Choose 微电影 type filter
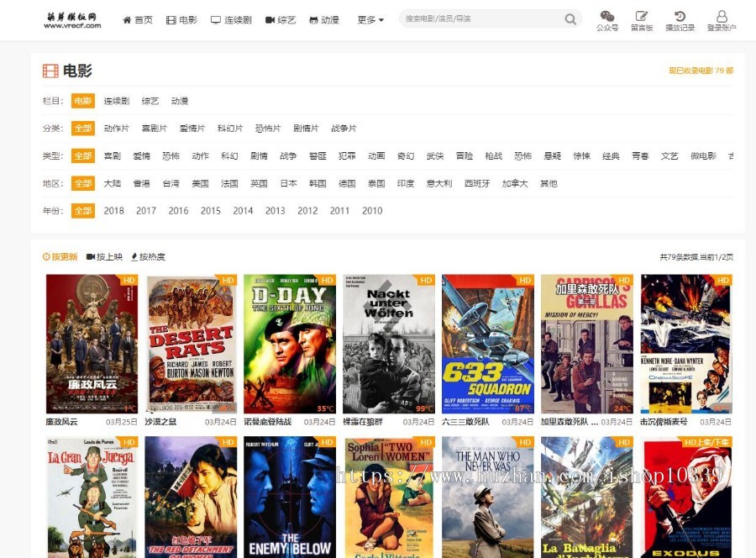 pyautogui.click(x=703, y=155)
